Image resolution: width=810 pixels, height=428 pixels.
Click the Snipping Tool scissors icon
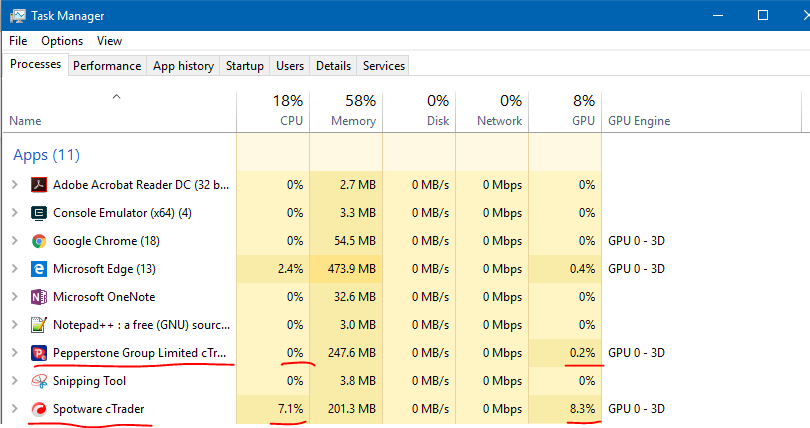click(39, 381)
